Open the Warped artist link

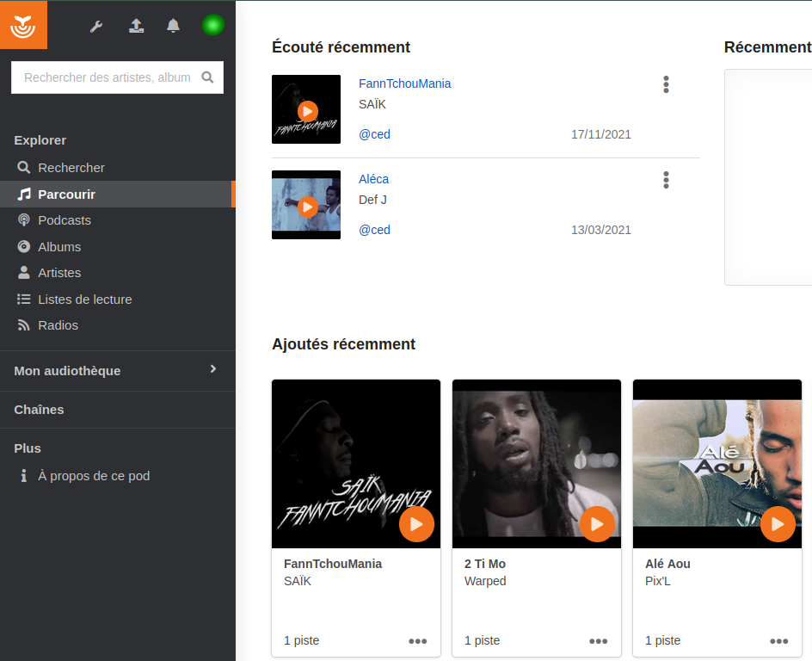coord(485,581)
